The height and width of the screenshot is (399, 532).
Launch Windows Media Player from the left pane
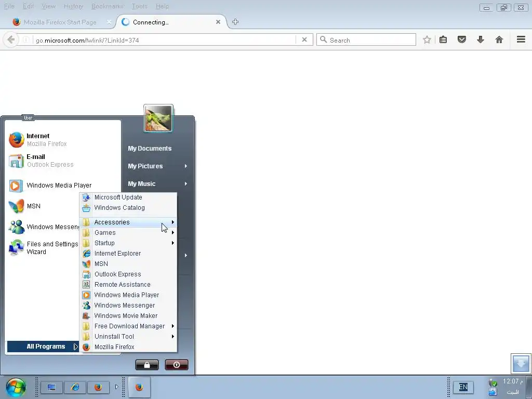point(63,185)
